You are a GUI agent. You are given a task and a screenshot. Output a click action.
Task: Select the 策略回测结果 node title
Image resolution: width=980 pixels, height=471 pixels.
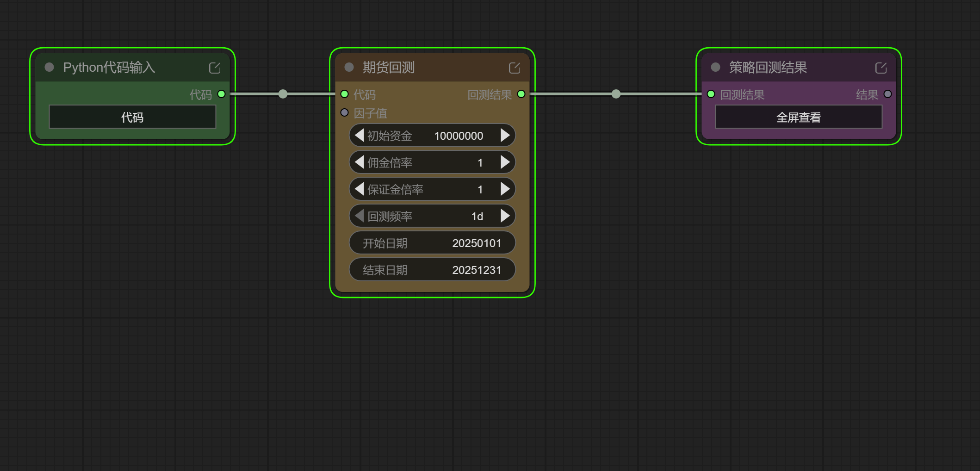(x=768, y=68)
